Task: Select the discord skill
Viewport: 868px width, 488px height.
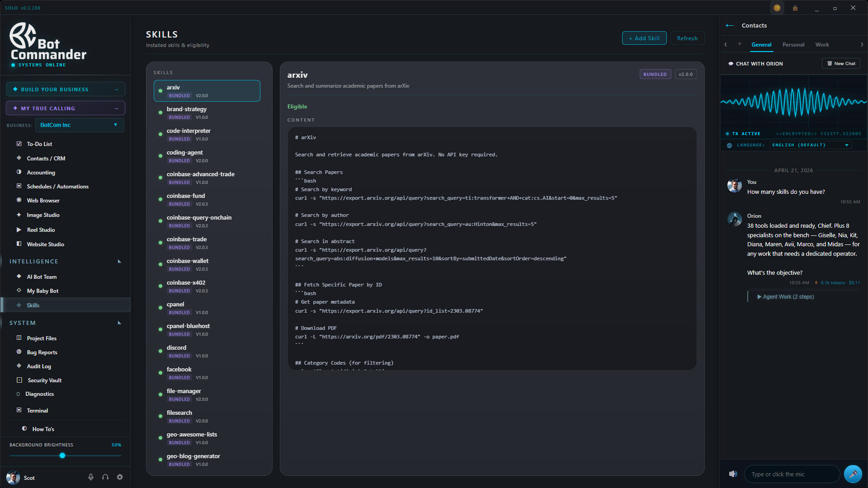Action: [x=207, y=352]
